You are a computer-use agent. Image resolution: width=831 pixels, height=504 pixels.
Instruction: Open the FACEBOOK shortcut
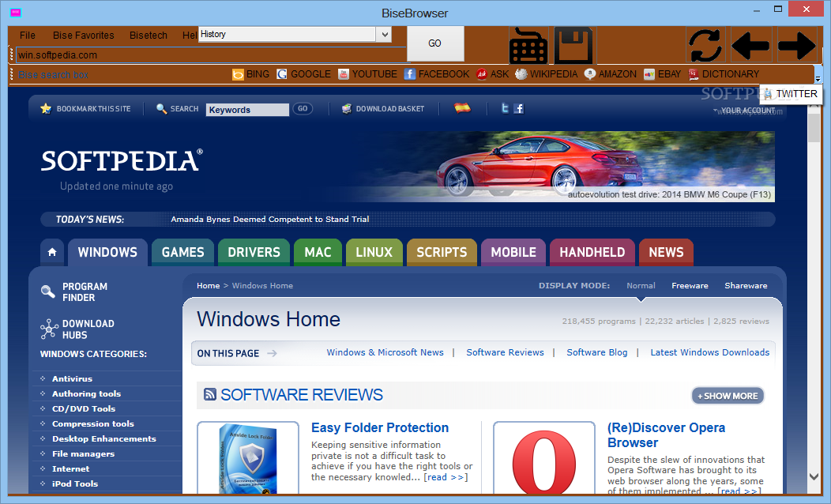pyautogui.click(x=437, y=74)
